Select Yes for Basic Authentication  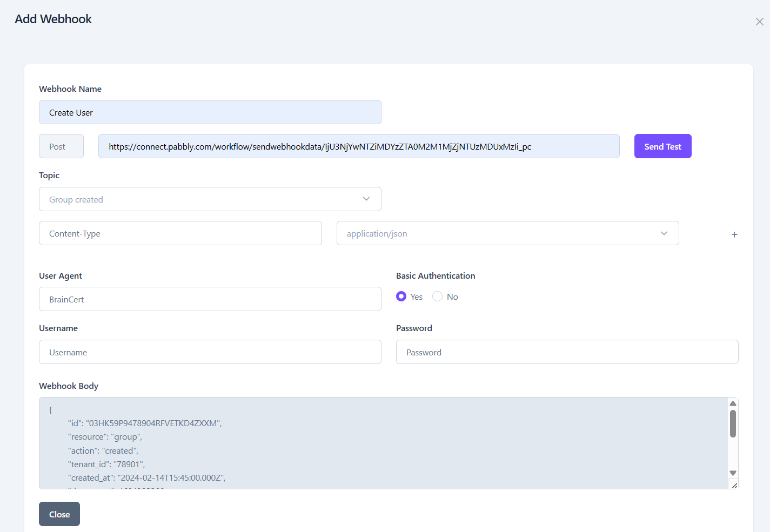(x=401, y=297)
